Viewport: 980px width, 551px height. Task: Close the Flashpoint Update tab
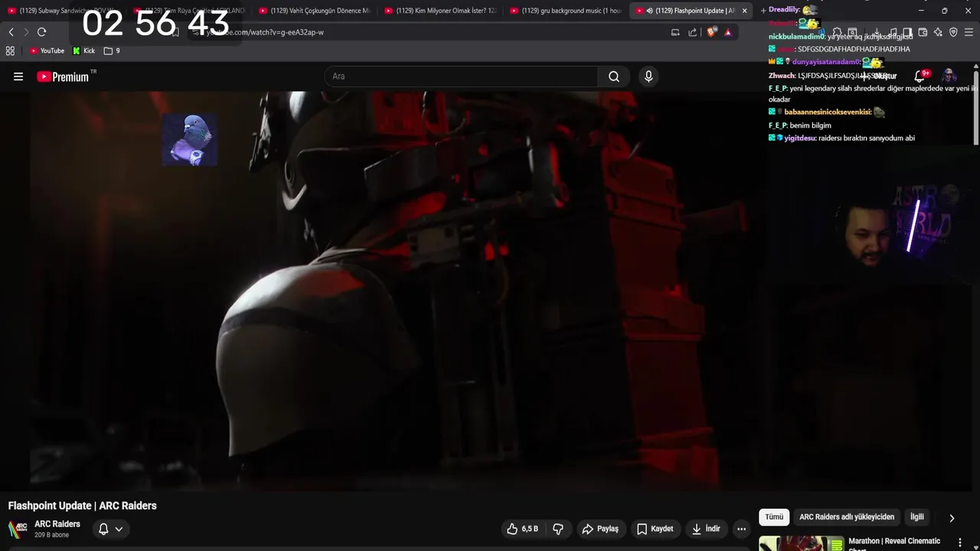point(744,11)
